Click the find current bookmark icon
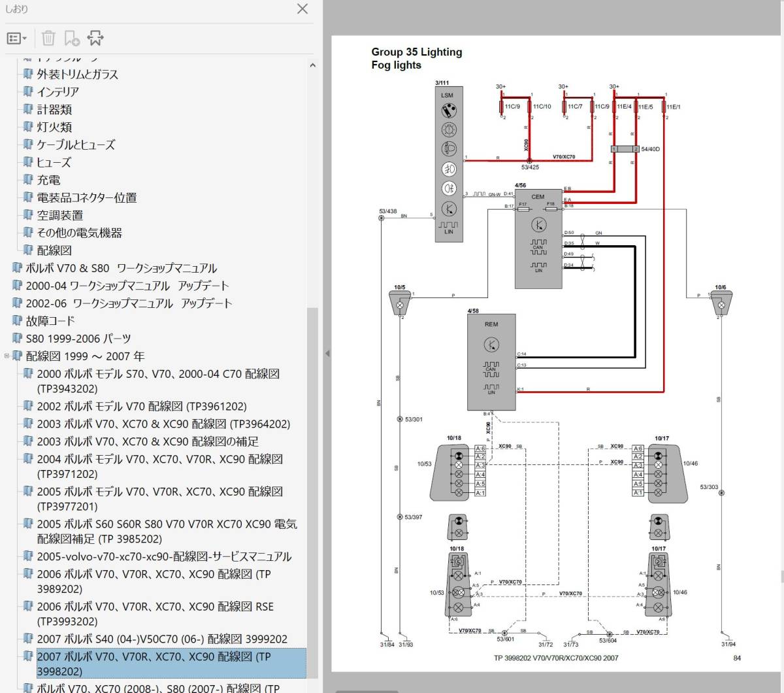 95,39
